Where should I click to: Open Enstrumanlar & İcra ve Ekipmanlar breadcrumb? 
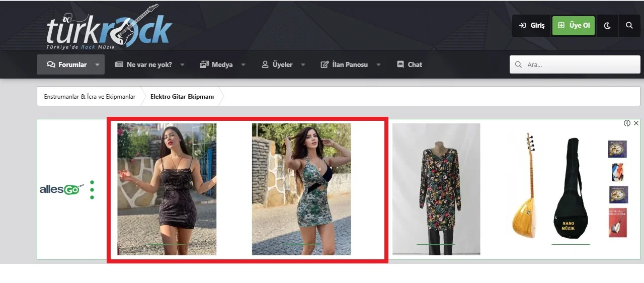click(90, 97)
